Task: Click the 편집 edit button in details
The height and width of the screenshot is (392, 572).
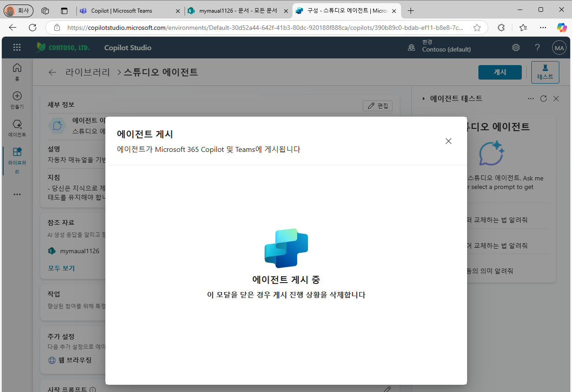Action: click(378, 106)
